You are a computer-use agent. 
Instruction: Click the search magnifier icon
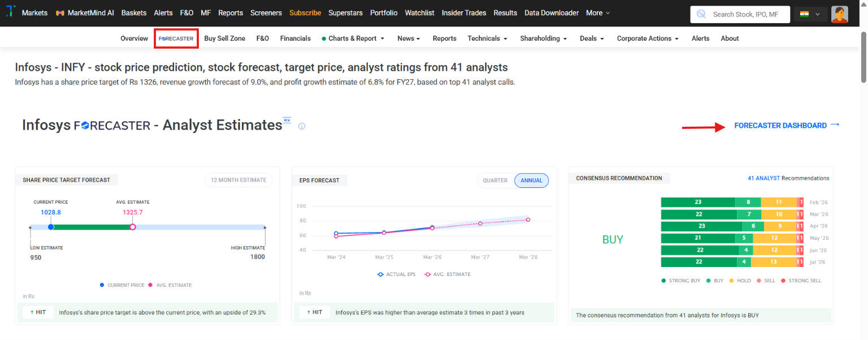(701, 14)
